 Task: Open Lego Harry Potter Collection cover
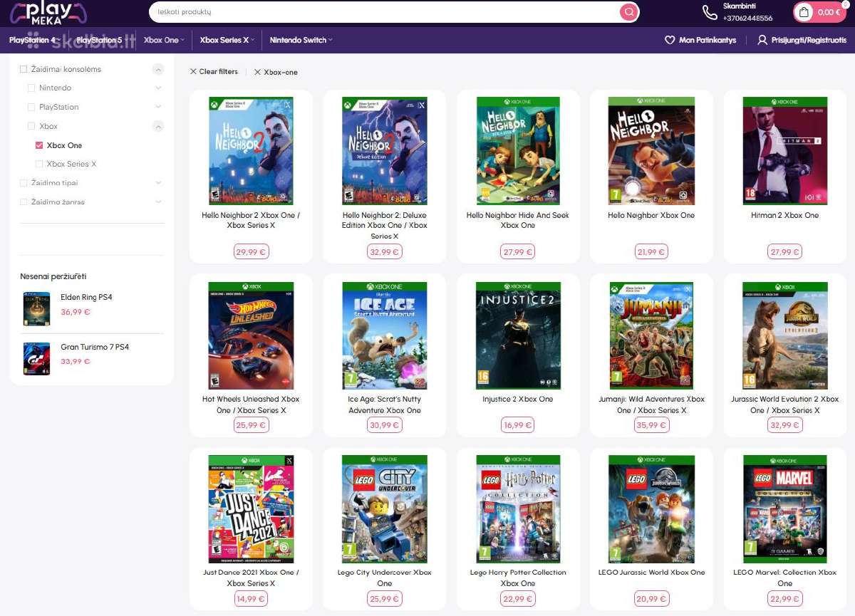[x=518, y=509]
